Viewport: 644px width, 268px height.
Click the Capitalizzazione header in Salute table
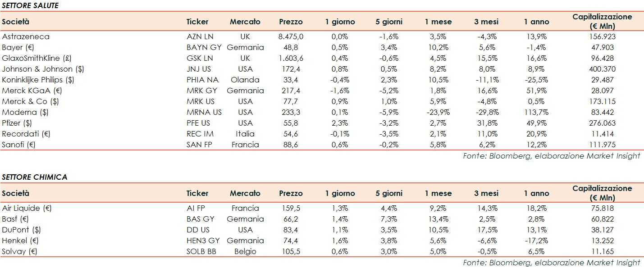coord(602,21)
